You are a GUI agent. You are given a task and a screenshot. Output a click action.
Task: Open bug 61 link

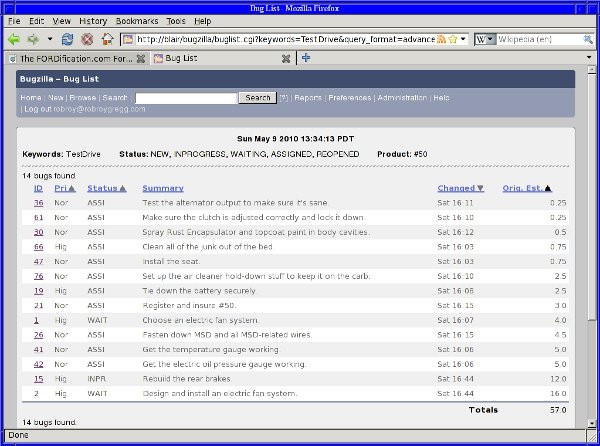(39, 217)
